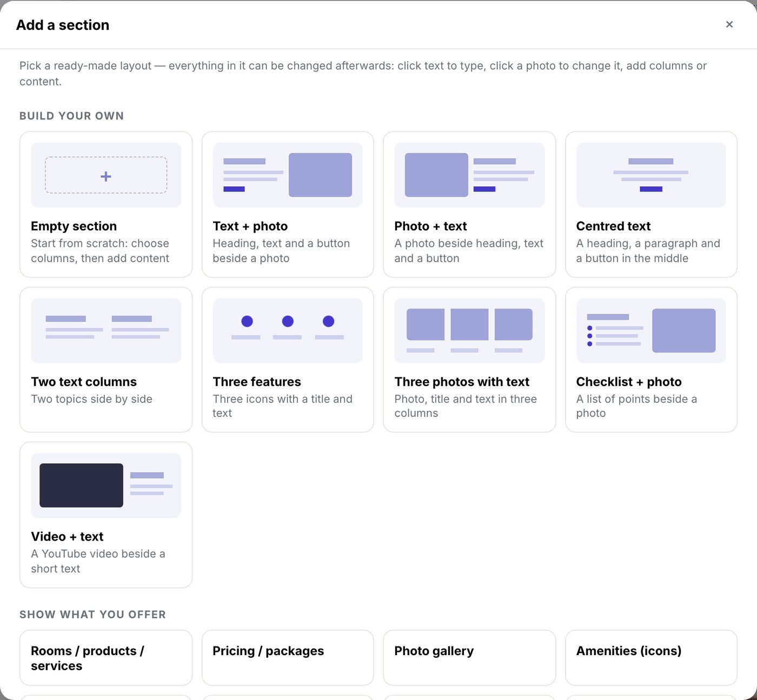Click the Three photos with text title
757x700 pixels.
(462, 382)
